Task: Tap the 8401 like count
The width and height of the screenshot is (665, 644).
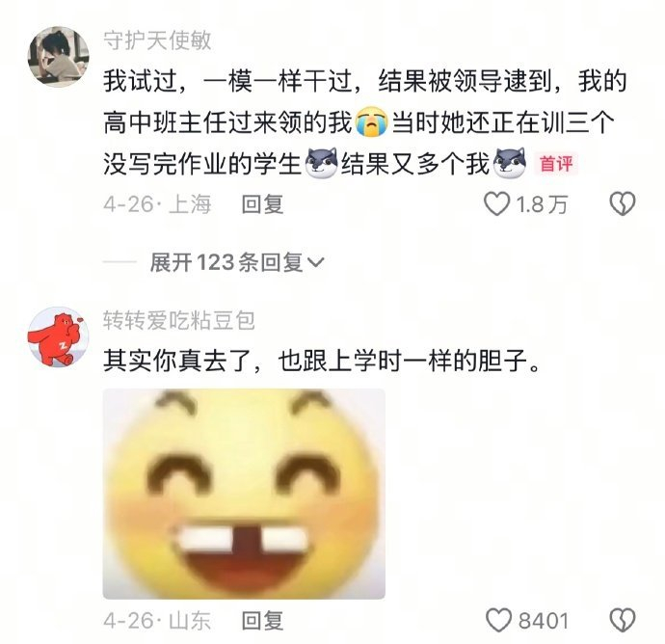Action: [x=543, y=621]
